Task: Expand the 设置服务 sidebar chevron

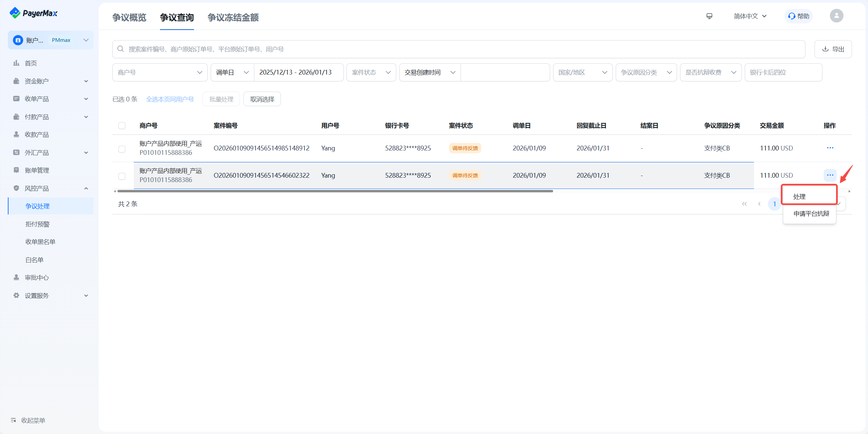Action: [86, 295]
